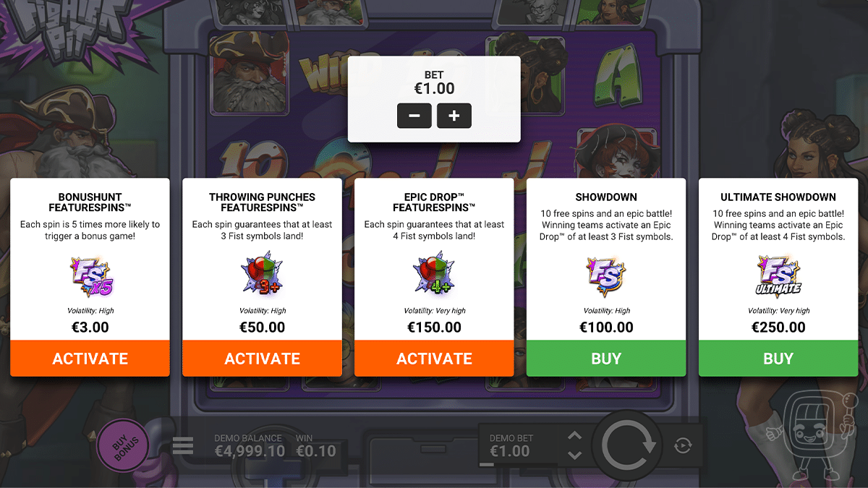Activate BonusHunt FeatureSpins for €3.00
Viewport: 868px width, 488px height.
point(90,359)
